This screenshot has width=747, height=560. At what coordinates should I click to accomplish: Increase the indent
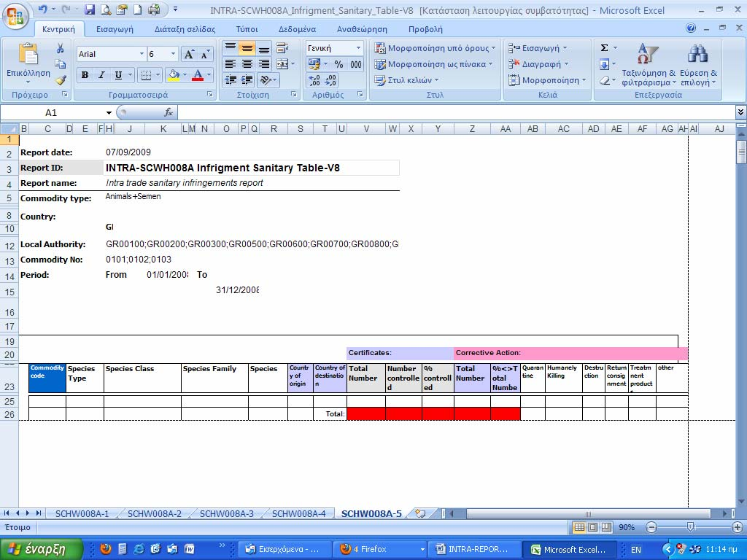click(x=247, y=80)
